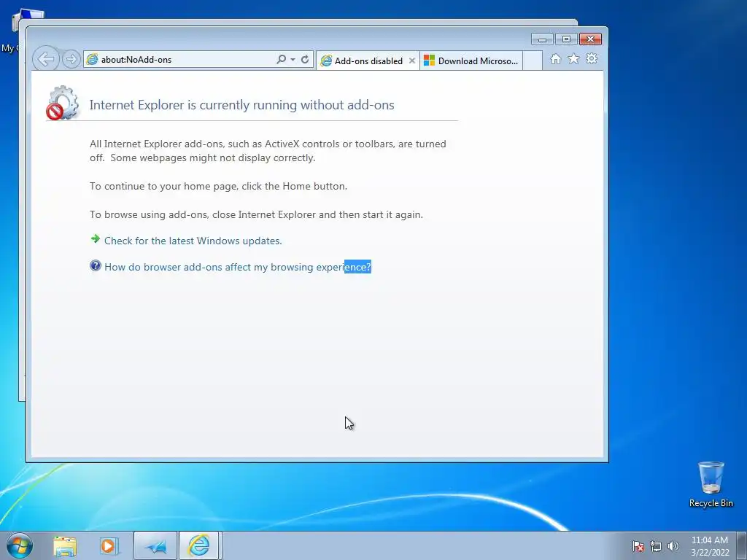Select the My Computer desktop icon behind the window

point(13,31)
